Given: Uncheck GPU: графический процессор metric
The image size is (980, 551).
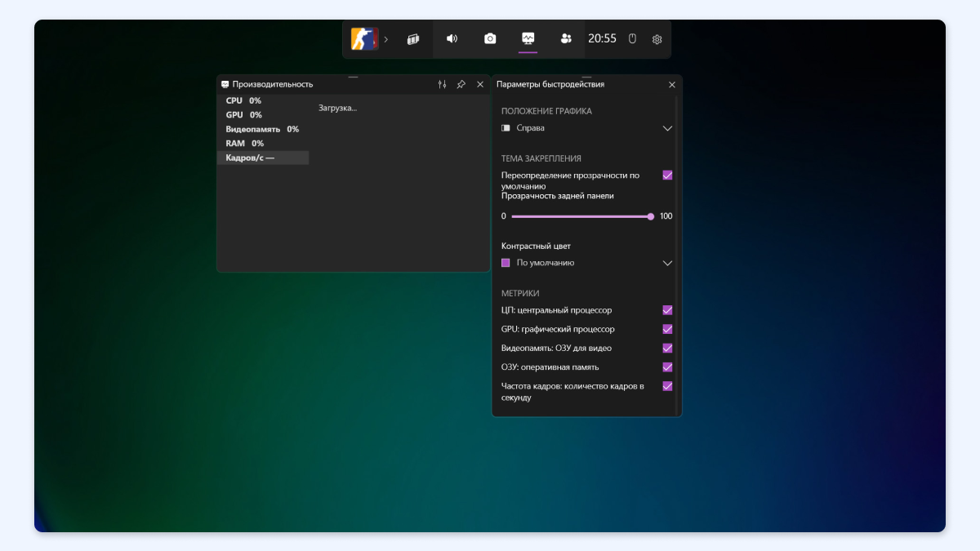Looking at the screenshot, I should click(667, 329).
